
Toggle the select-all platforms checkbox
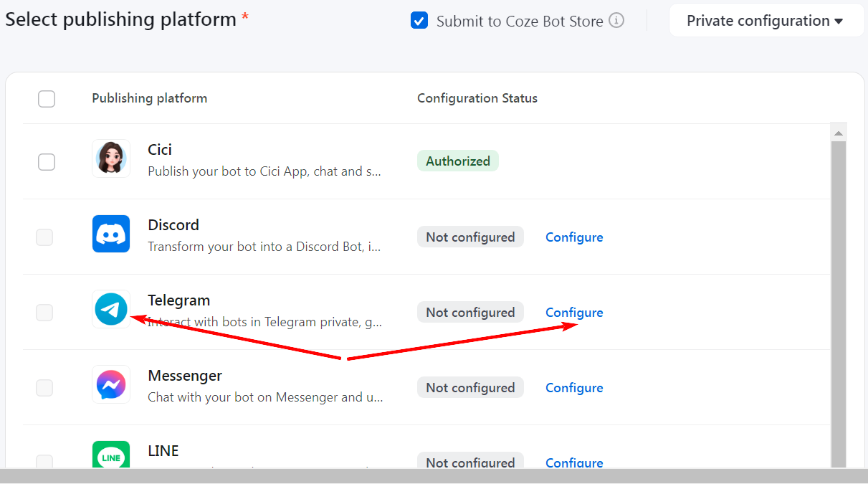[x=47, y=98]
